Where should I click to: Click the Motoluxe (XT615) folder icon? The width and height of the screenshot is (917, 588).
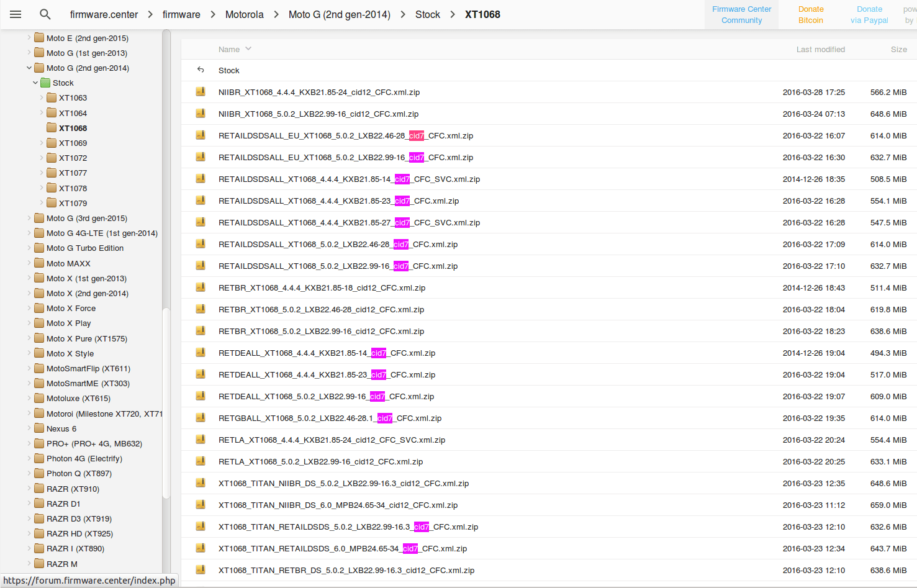click(x=39, y=398)
